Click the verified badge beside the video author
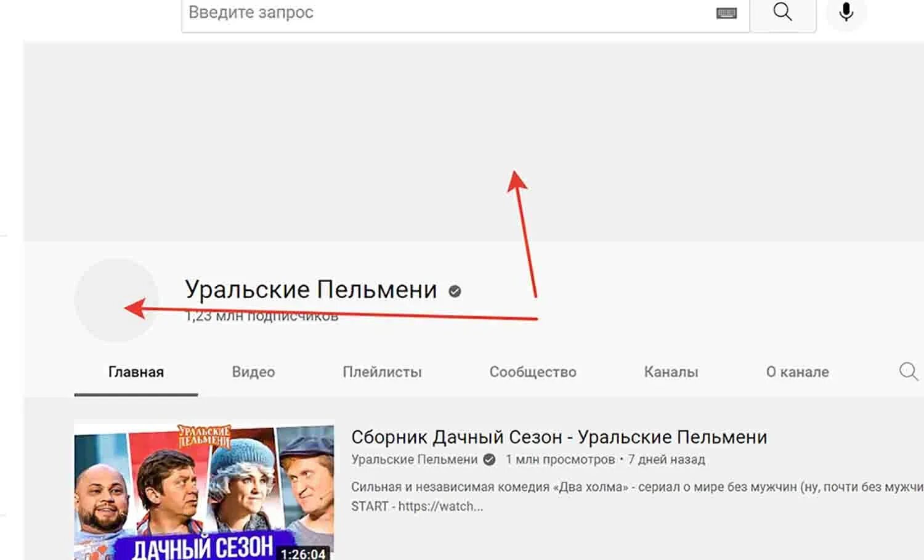Viewport: 924px width, 560px height. tap(488, 459)
